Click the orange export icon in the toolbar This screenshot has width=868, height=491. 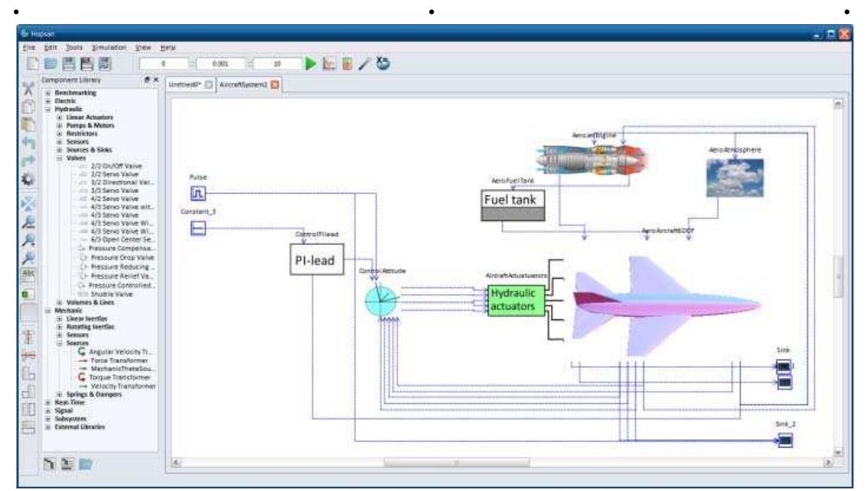point(347,64)
